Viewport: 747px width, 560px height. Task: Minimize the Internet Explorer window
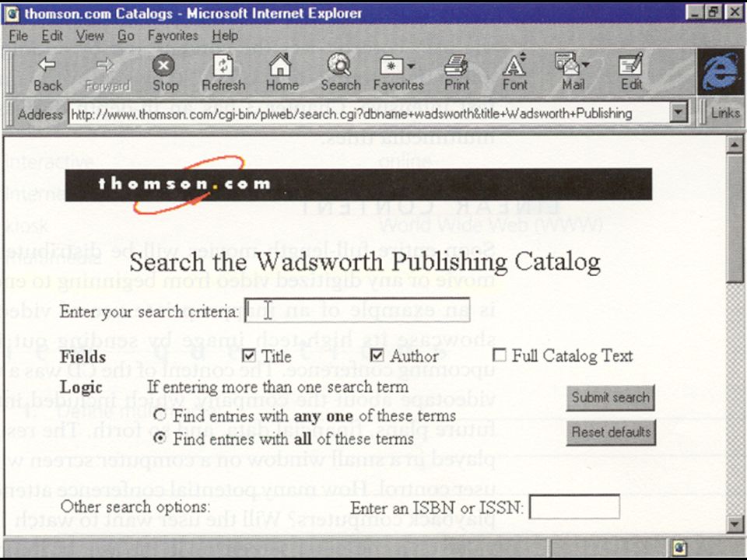click(x=695, y=12)
